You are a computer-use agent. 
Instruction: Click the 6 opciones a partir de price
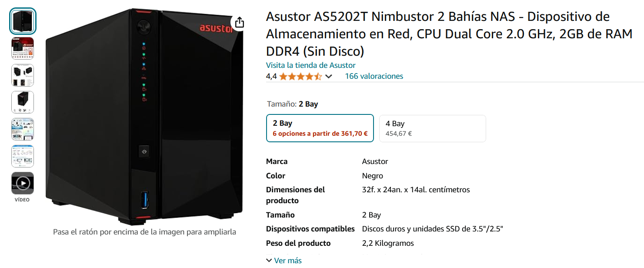click(x=320, y=134)
